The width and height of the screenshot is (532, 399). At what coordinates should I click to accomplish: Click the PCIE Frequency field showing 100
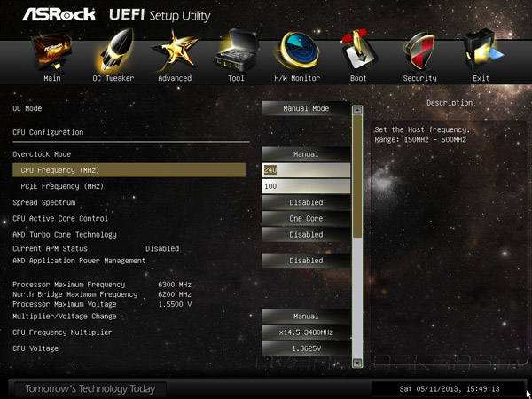coord(306,186)
